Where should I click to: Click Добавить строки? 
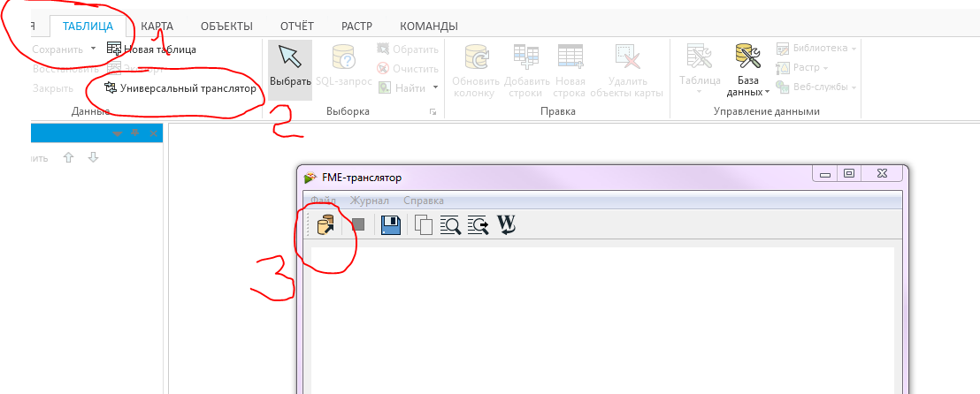[x=527, y=70]
